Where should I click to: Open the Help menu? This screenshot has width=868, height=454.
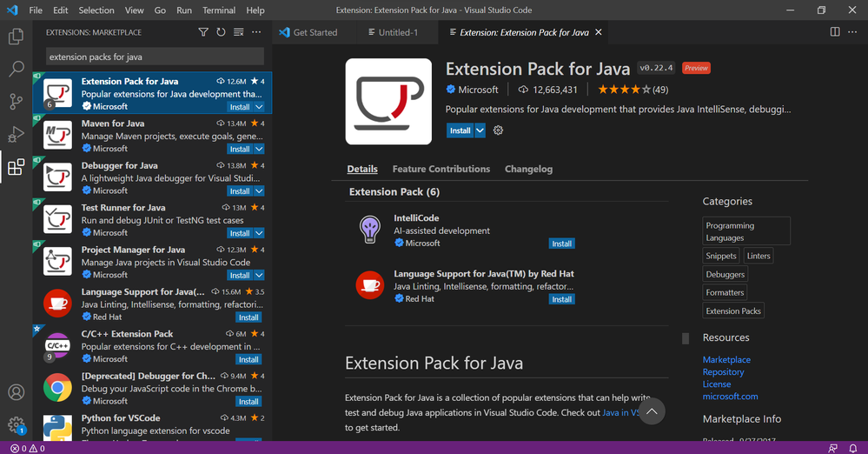pos(255,10)
